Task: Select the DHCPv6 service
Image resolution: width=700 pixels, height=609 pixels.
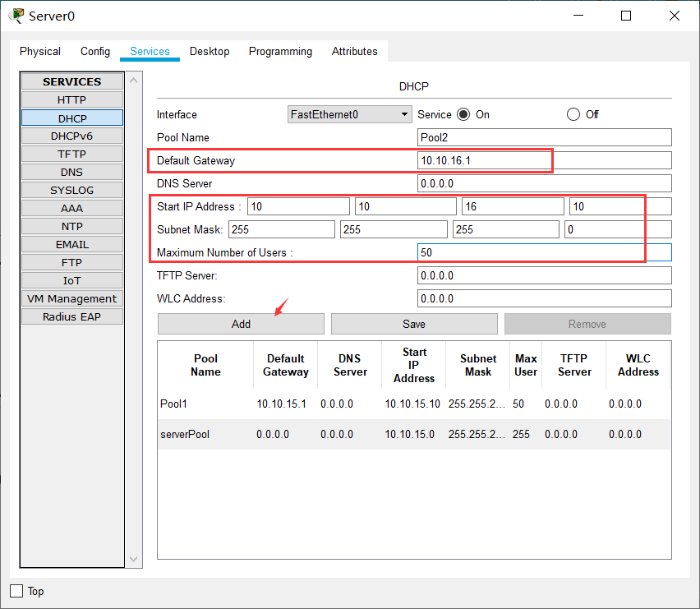Action: [x=71, y=136]
